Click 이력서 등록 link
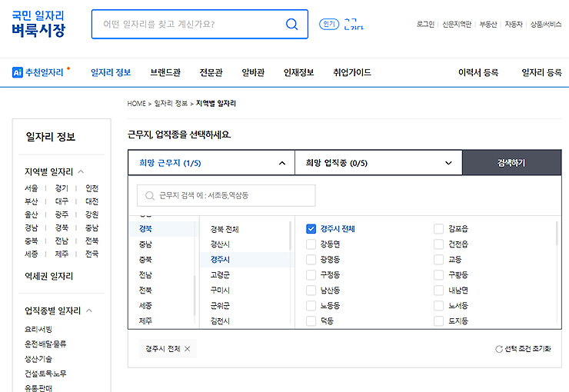569x392 pixels. (x=478, y=72)
